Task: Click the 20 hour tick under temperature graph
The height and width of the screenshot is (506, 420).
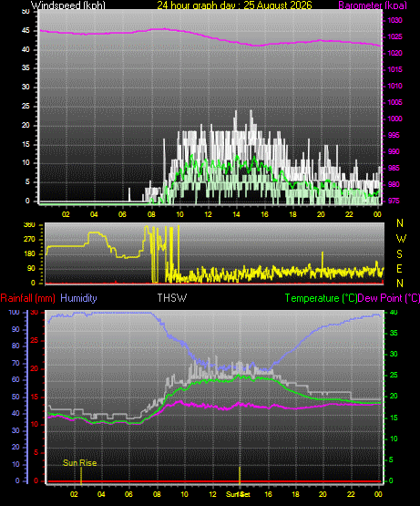Action: 323,494
